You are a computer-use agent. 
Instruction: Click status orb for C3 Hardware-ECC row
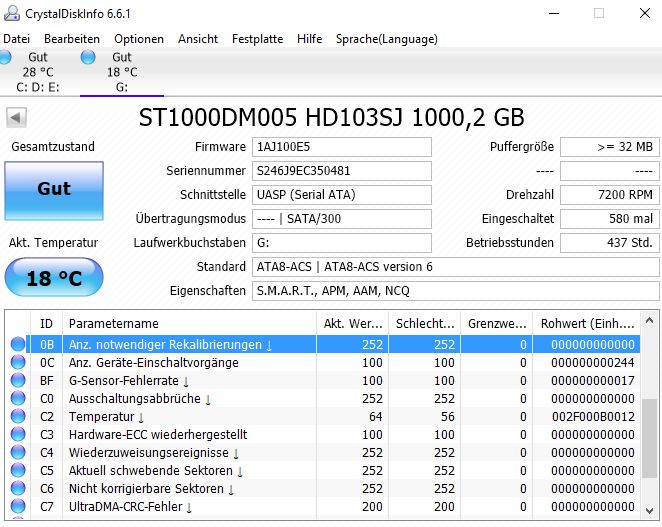pos(18,434)
